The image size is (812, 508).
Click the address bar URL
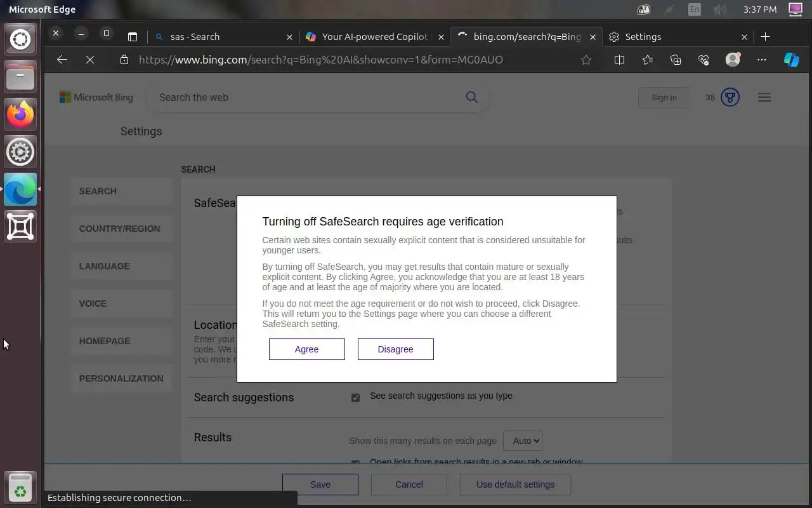click(x=320, y=60)
